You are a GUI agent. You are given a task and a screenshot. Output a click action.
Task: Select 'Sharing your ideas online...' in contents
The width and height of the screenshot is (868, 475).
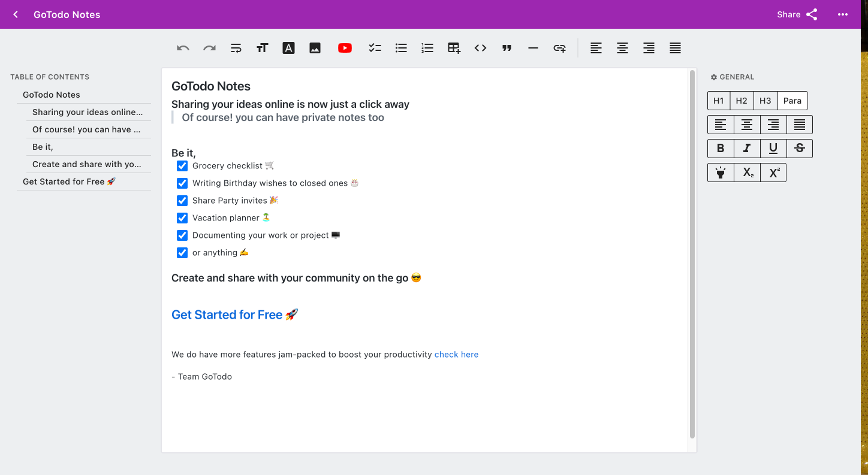[x=89, y=112]
